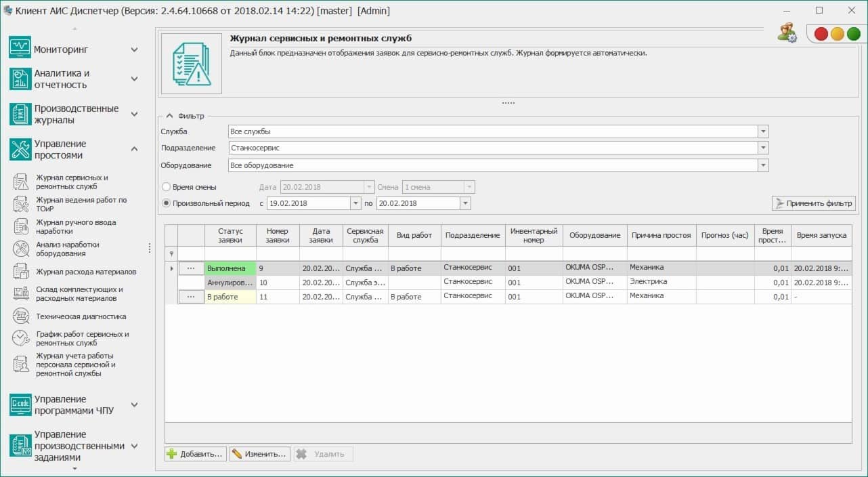Click the Мониторинг section icon
This screenshot has width=868, height=477.
pyautogui.click(x=20, y=47)
